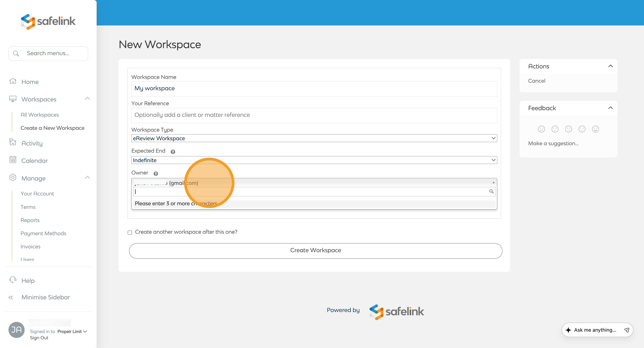The width and height of the screenshot is (644, 348).
Task: Go to the Calendar menu item
Action: pos(34,161)
